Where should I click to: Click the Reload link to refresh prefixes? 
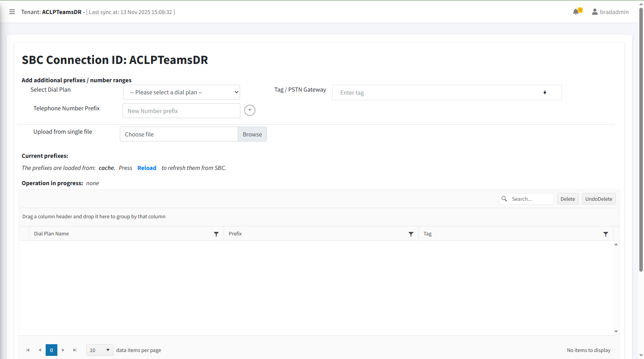click(x=147, y=168)
